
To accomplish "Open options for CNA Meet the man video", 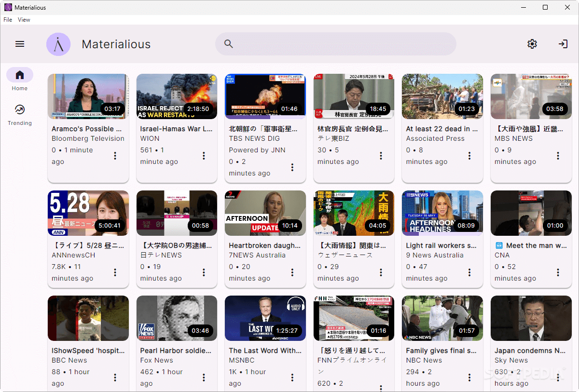I will pos(558,272).
